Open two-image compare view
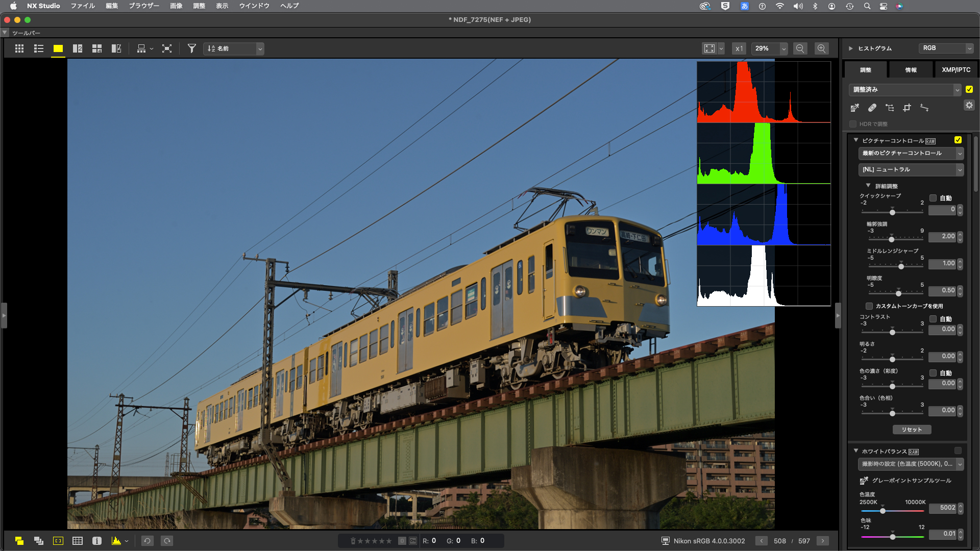 coord(78,48)
